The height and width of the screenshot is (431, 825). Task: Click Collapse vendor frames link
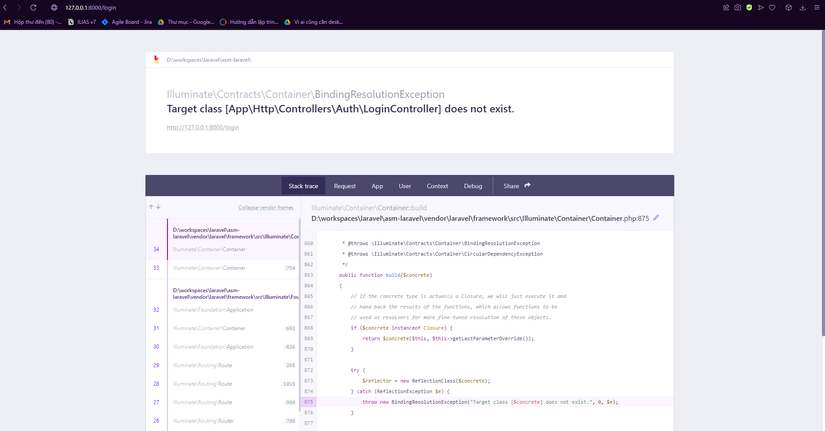[266, 207]
